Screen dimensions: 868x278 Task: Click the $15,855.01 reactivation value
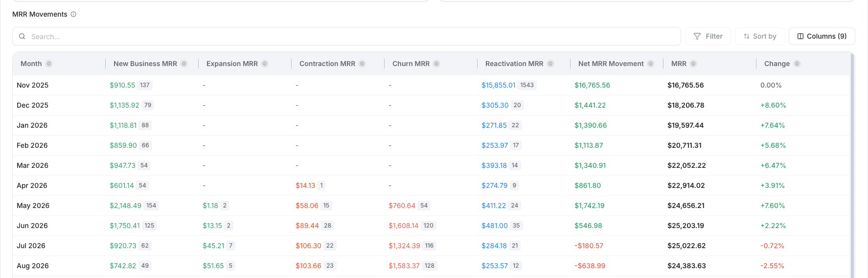[499, 85]
